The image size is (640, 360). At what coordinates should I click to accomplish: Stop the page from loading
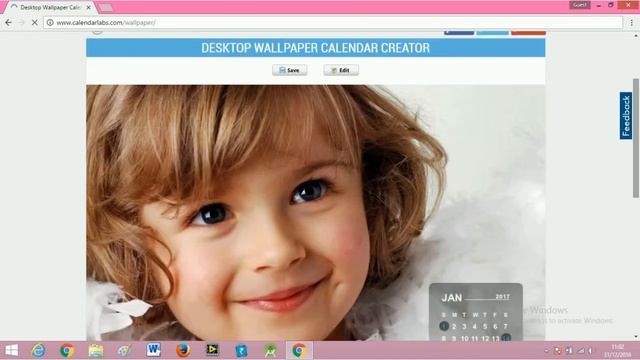pyautogui.click(x=35, y=23)
